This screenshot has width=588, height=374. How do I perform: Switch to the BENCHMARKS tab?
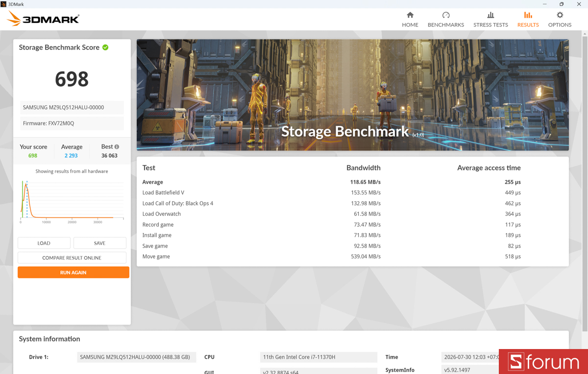click(x=446, y=20)
